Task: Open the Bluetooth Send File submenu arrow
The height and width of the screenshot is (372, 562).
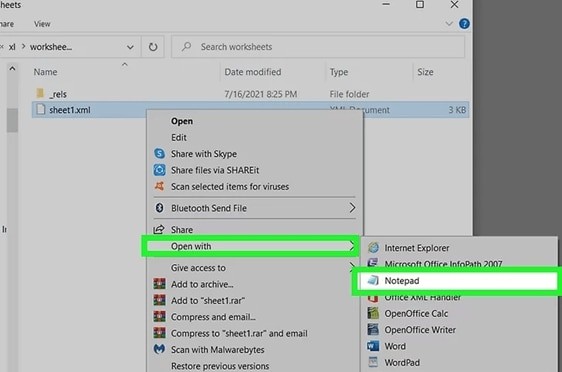Action: point(352,208)
